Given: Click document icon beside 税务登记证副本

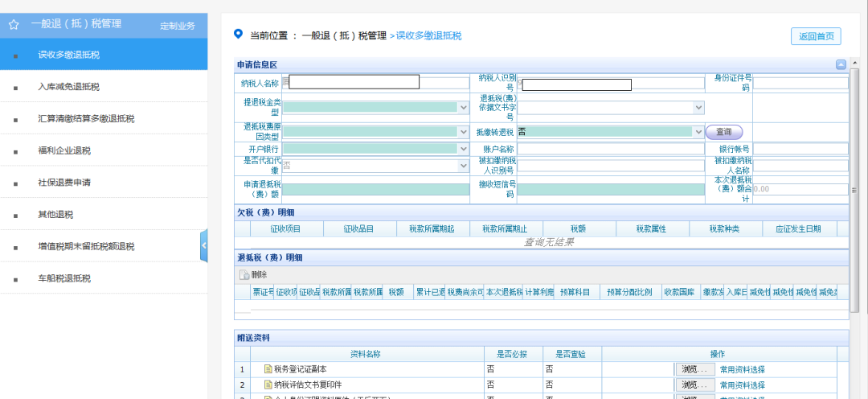Looking at the screenshot, I should (268, 369).
